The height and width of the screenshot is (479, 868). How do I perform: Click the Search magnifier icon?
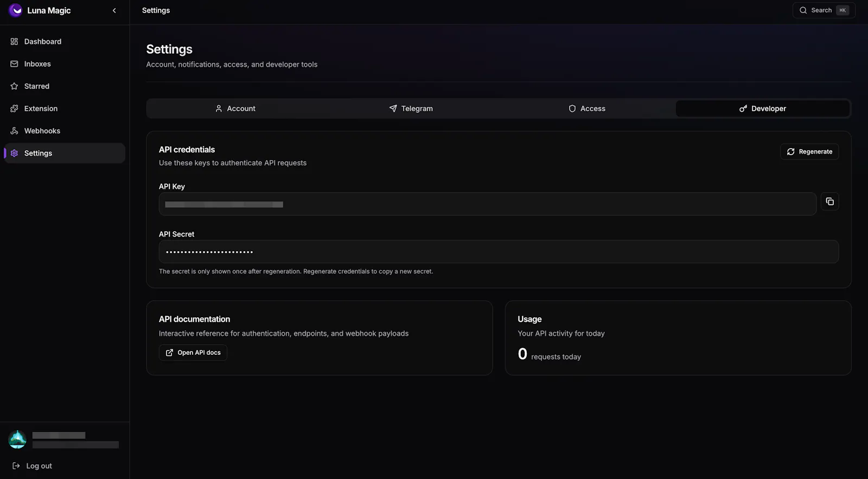pyautogui.click(x=803, y=10)
